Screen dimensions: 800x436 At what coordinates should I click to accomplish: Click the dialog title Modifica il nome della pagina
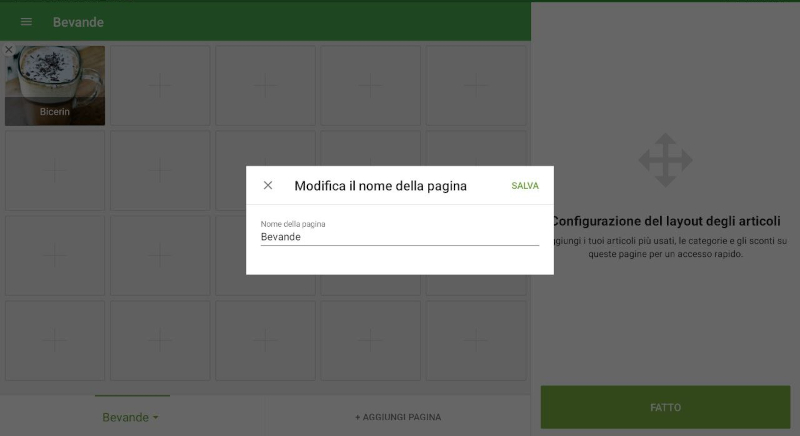[x=381, y=186]
